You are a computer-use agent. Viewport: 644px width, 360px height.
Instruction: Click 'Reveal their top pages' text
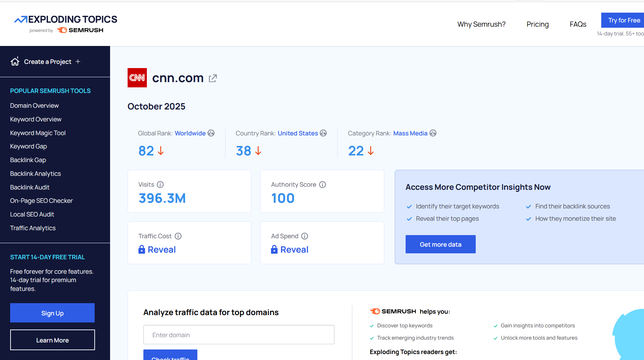(x=447, y=219)
